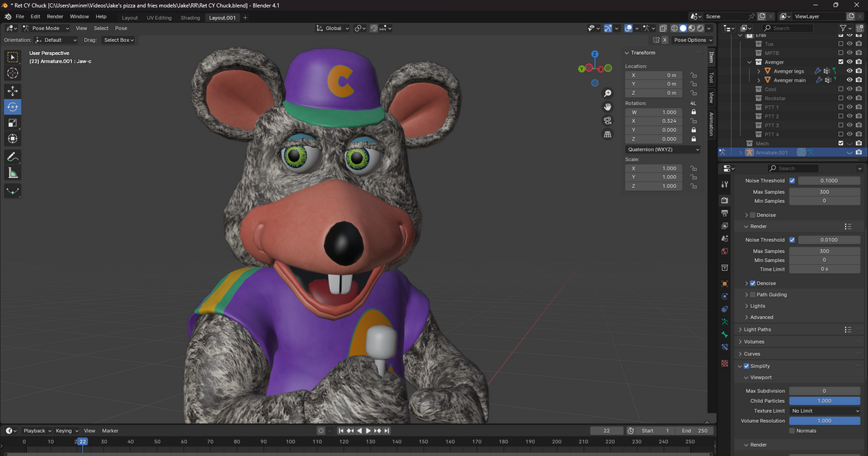The height and width of the screenshot is (456, 868).
Task: Open the Output properties tab icon
Action: coord(725,213)
